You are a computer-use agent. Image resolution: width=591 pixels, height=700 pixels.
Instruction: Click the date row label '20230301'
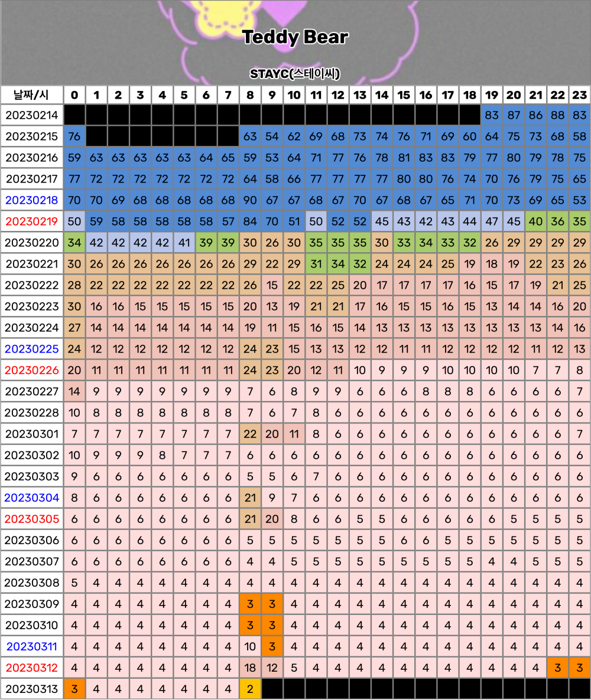point(32,434)
